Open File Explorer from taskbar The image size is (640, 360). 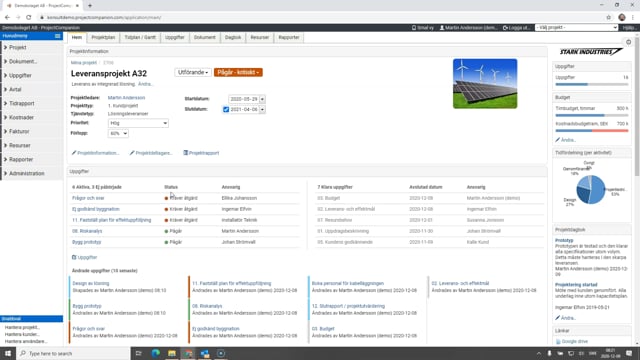172,353
